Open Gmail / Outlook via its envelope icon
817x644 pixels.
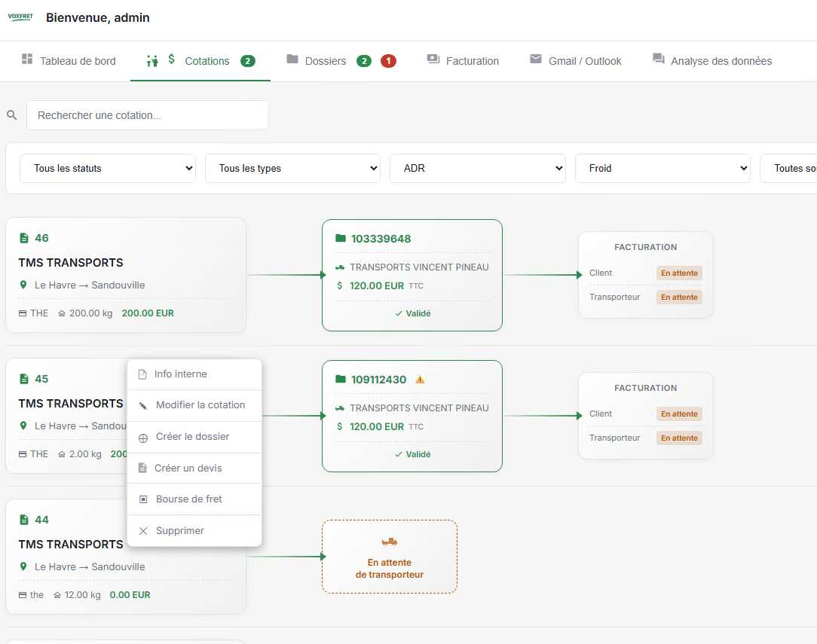537,60
